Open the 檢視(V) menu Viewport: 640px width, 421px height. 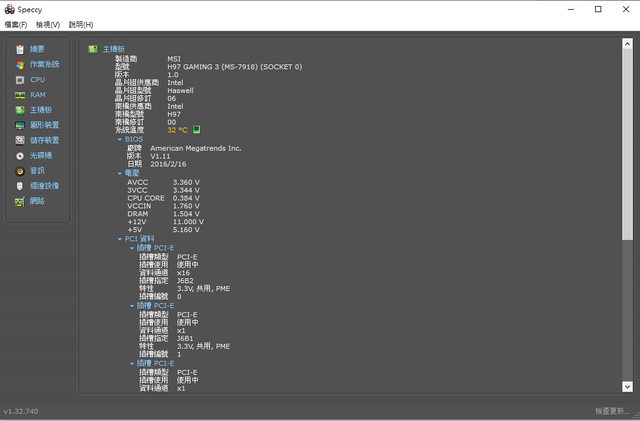coord(47,24)
